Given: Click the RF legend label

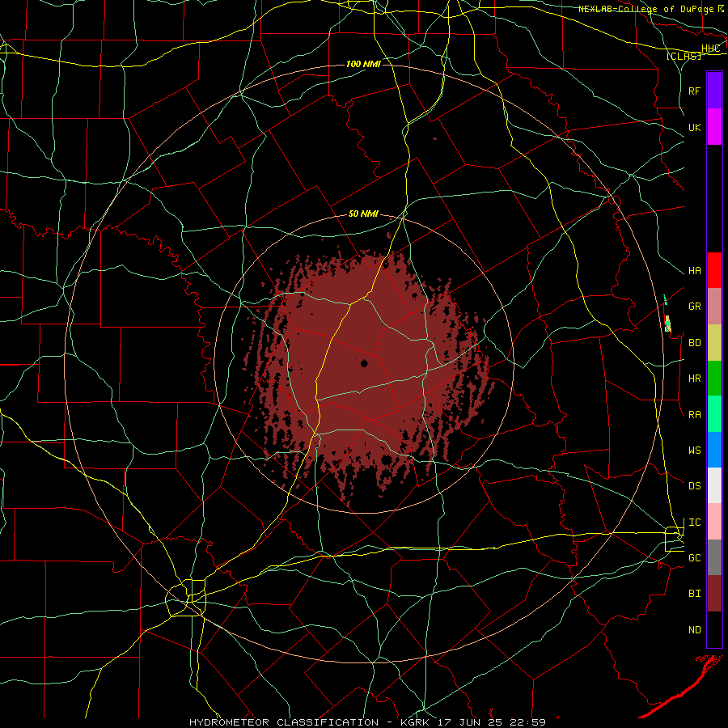Looking at the screenshot, I should click(x=695, y=91).
